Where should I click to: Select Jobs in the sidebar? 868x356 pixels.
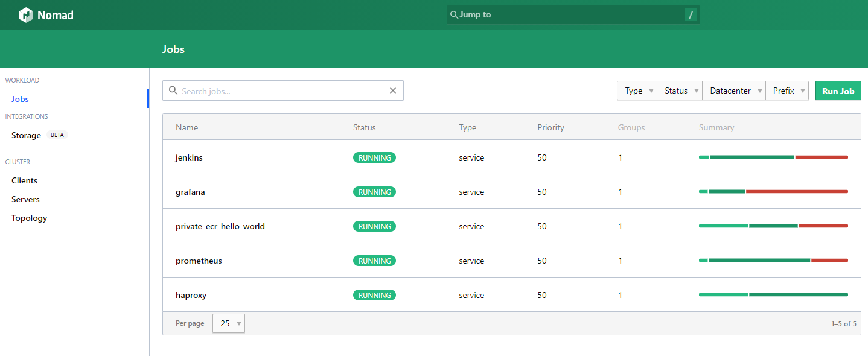pos(20,99)
